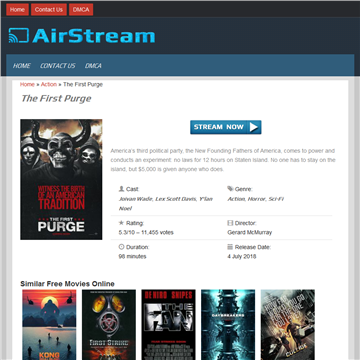Screen dimensions: 360x360
Task: Follow the Home breadcrumb link
Action: 27,84
